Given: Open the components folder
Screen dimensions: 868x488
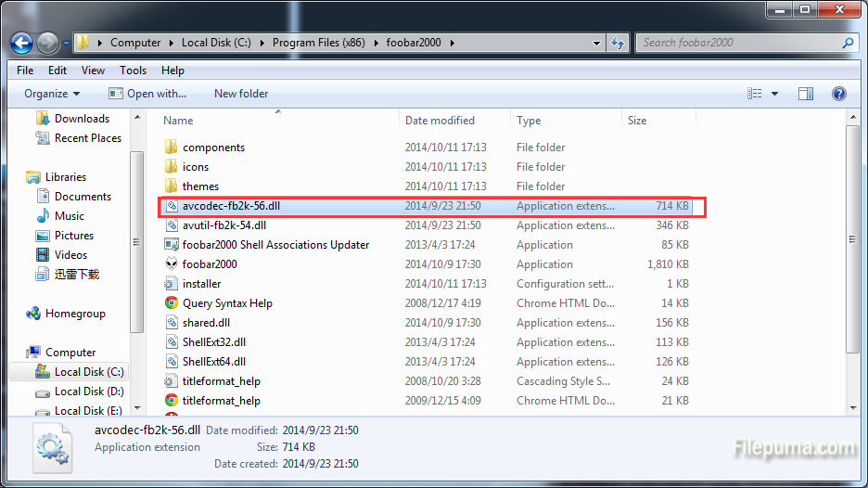Looking at the screenshot, I should [x=213, y=148].
